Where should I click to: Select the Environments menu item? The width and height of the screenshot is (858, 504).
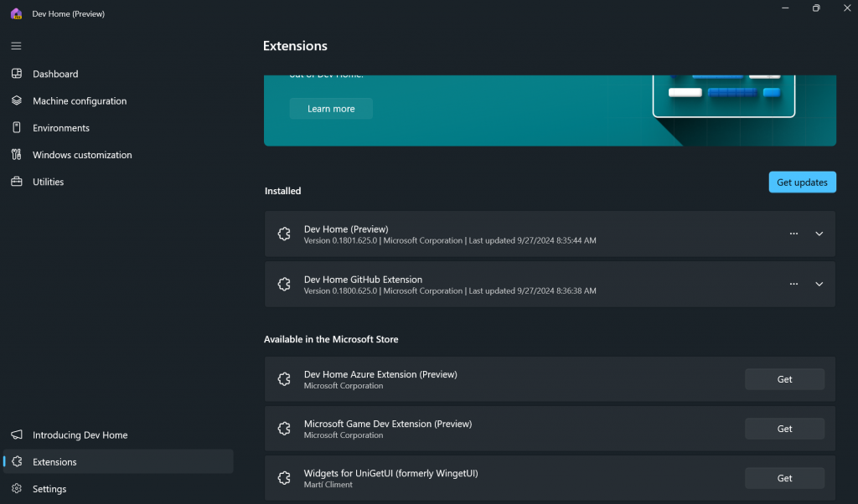pyautogui.click(x=61, y=128)
